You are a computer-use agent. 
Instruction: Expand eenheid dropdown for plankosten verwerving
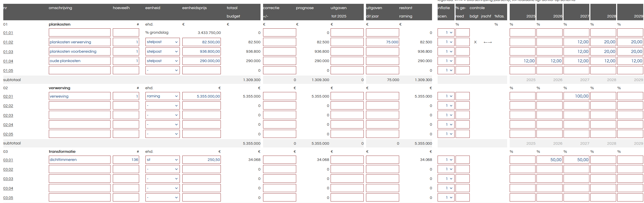click(162, 42)
